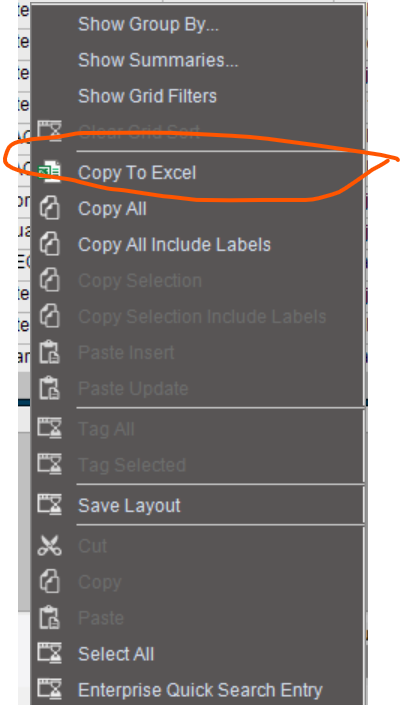Image resolution: width=401 pixels, height=705 pixels.
Task: Click the greyed-out Copy Selection entry
Action: [x=140, y=281]
